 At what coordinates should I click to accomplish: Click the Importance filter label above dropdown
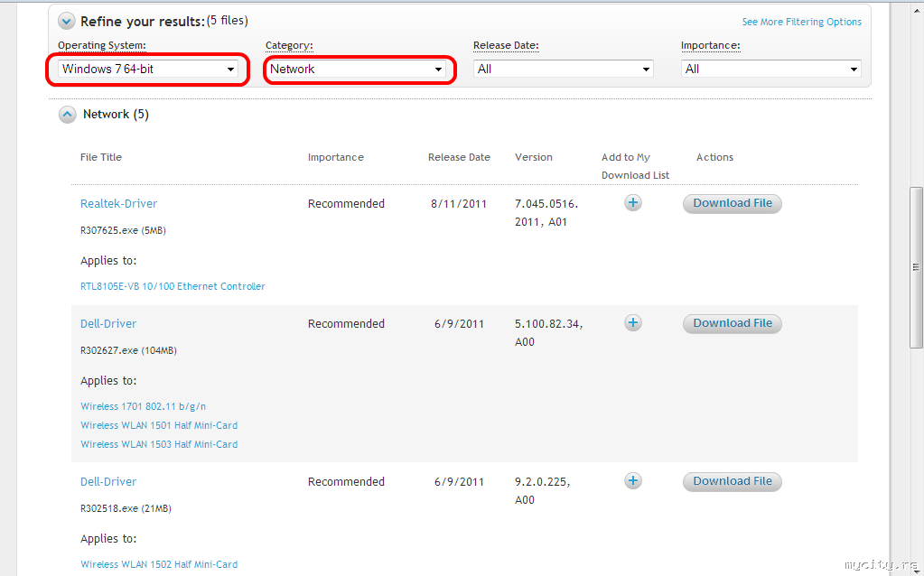(x=711, y=45)
